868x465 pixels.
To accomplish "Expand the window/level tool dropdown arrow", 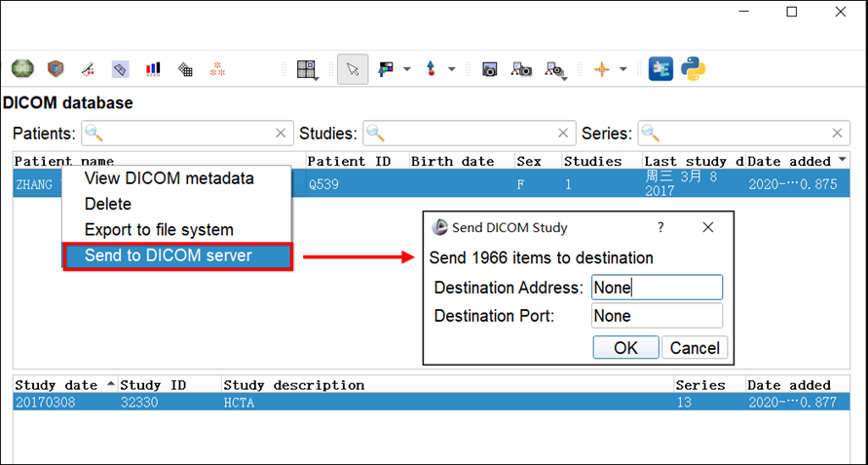I will 407,69.
